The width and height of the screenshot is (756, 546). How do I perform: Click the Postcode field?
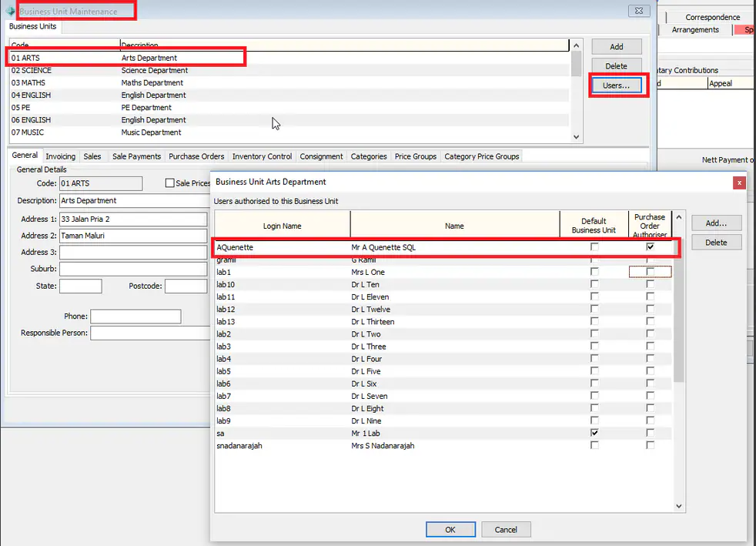click(186, 286)
